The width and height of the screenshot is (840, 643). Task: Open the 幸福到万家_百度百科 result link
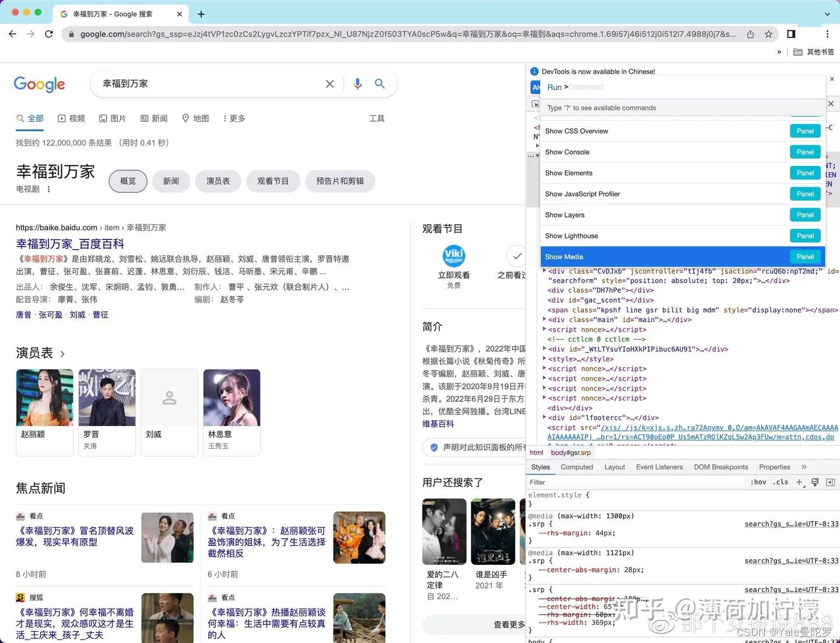pos(70,244)
